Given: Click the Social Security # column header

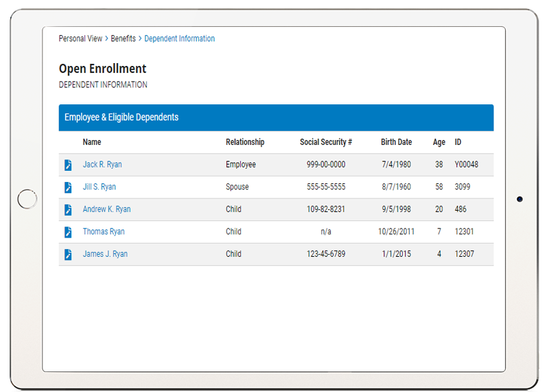Looking at the screenshot, I should [x=326, y=142].
